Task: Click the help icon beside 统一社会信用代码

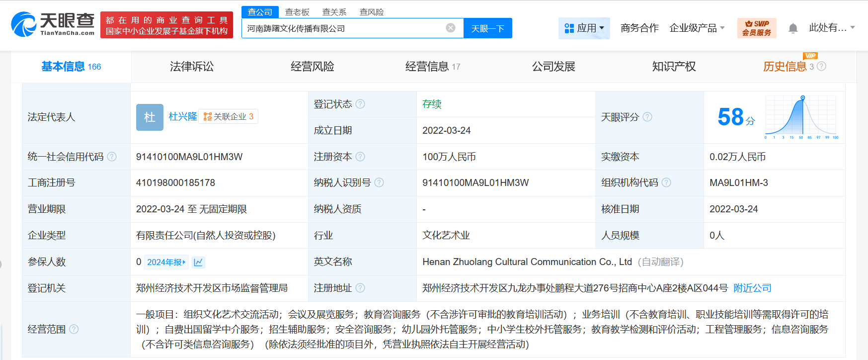Action: [x=112, y=157]
